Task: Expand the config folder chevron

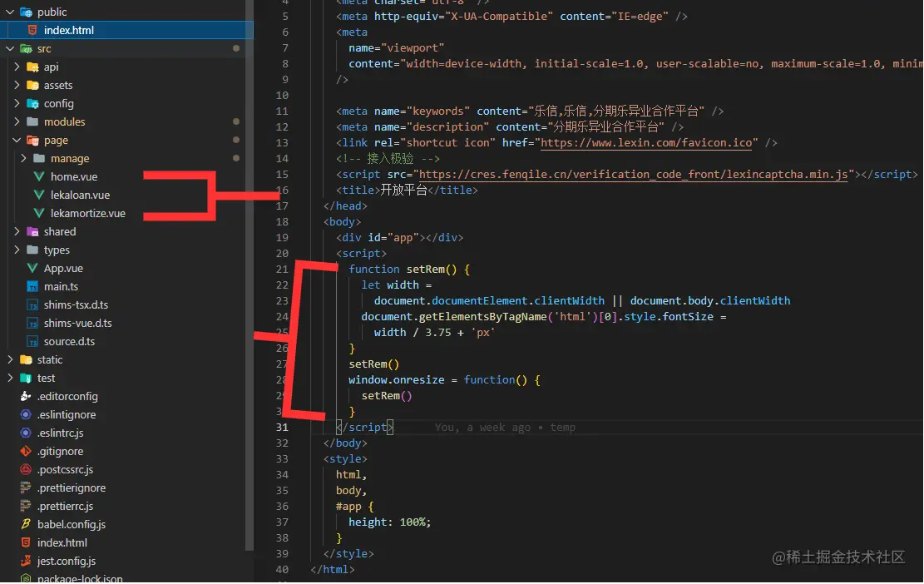Action: click(x=17, y=103)
